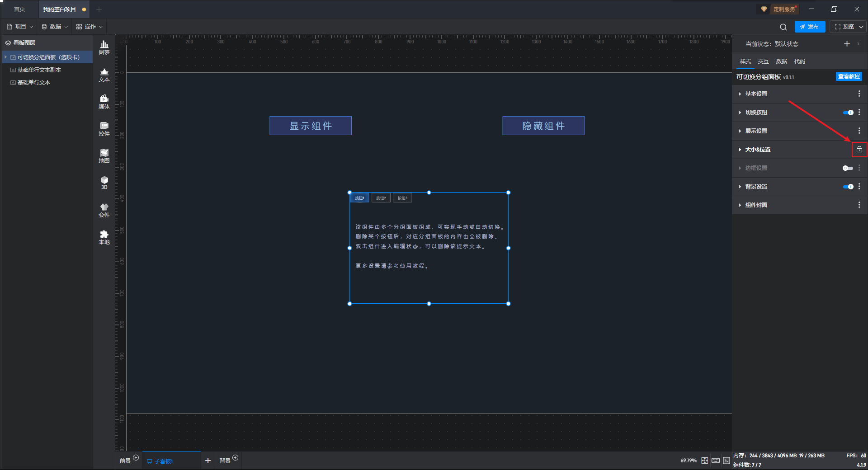
Task: Open a new project tab with plus
Action: [99, 9]
